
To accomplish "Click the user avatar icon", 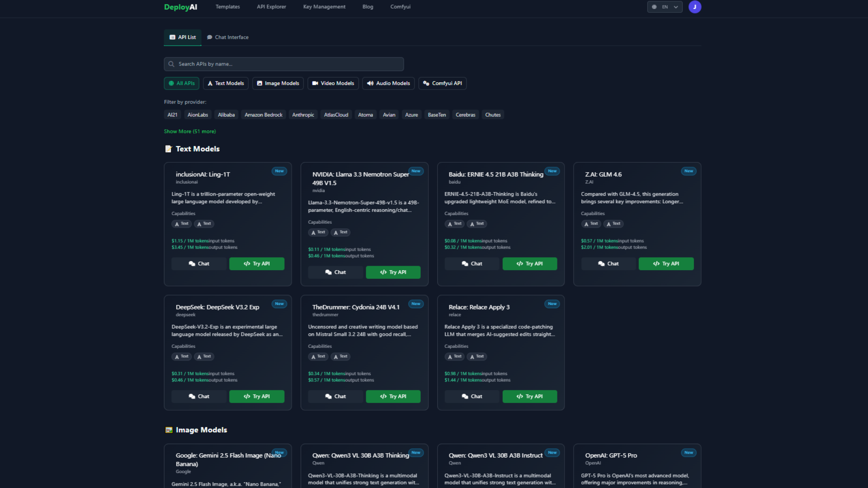I will (x=694, y=7).
